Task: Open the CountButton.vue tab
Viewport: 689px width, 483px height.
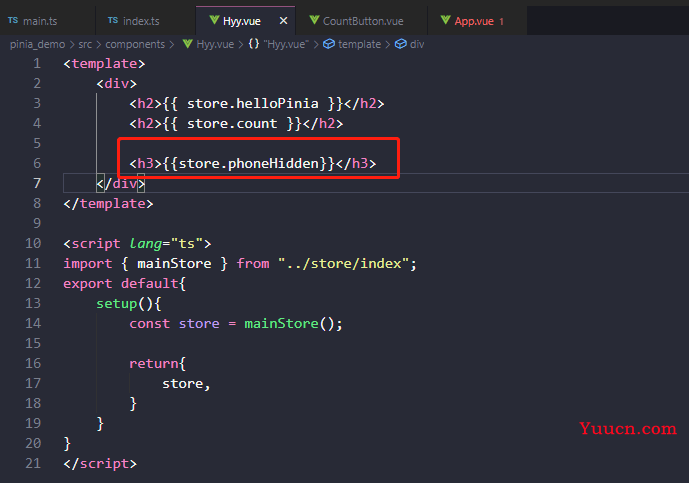Action: coord(363,21)
